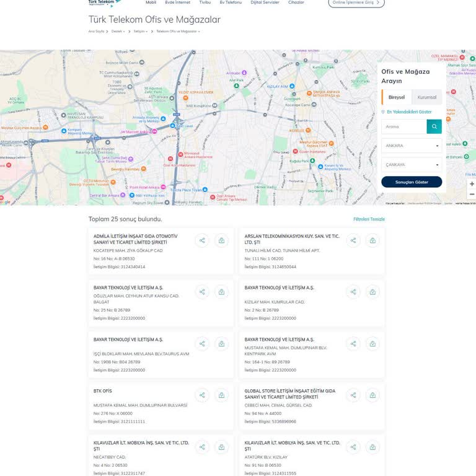Open the Mobil menu

coord(151,2)
